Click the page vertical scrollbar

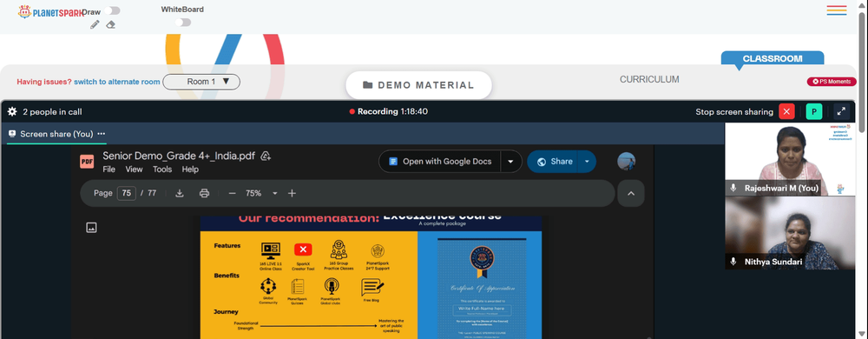pos(862,72)
